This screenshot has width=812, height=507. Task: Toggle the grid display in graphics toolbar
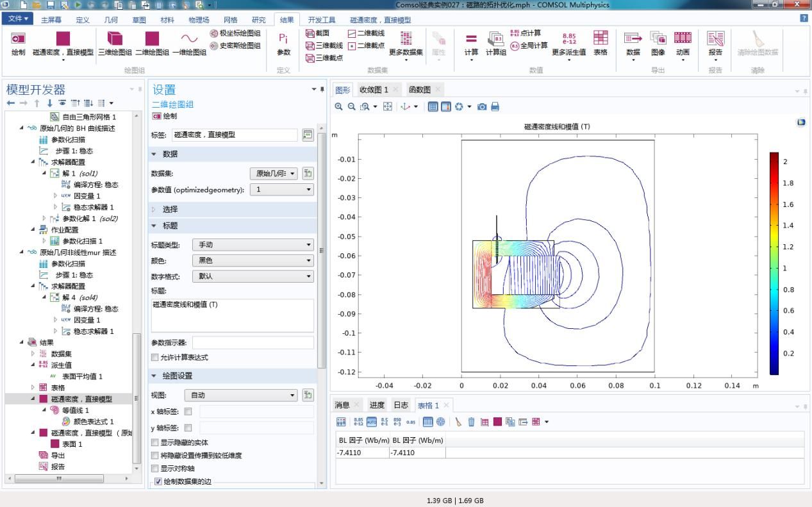(434, 107)
